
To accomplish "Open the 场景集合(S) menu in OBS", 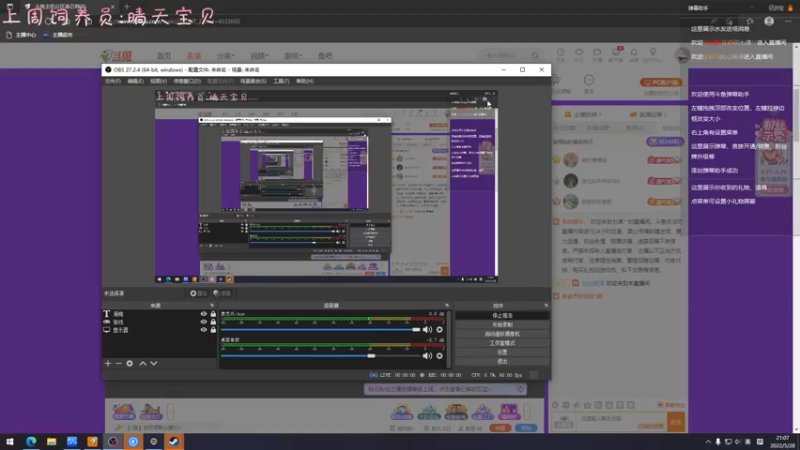I will tap(253, 81).
